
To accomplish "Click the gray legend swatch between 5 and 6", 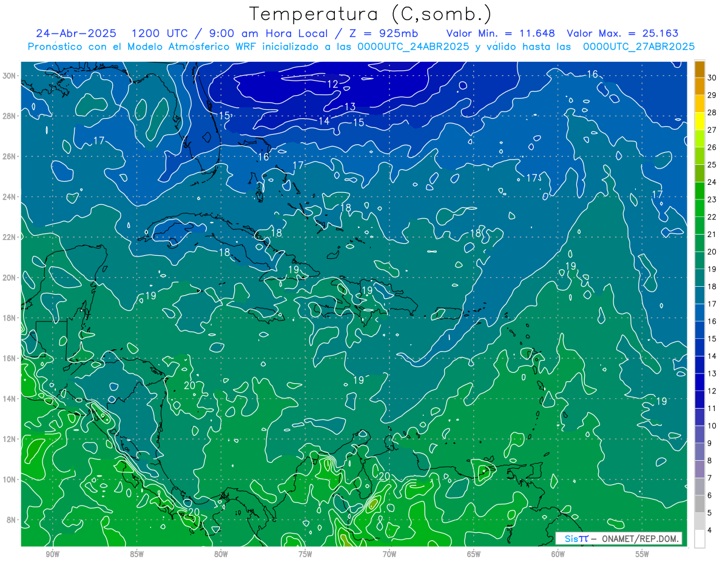I will coord(699,504).
